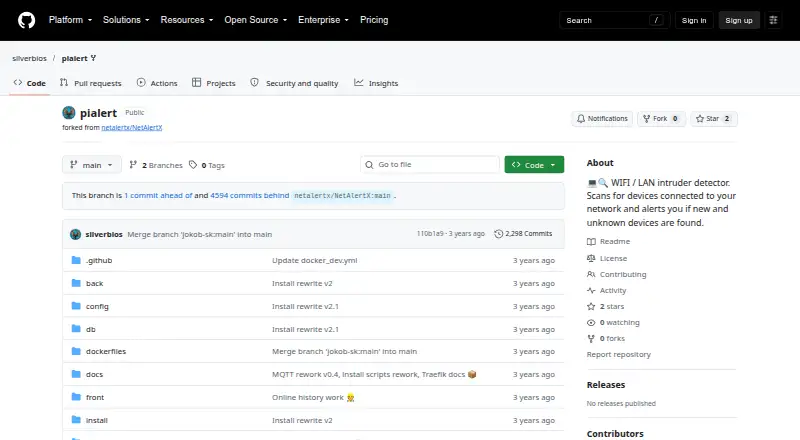Open the Readme link in About
Screen dimensions: 800x440
coord(609,241)
